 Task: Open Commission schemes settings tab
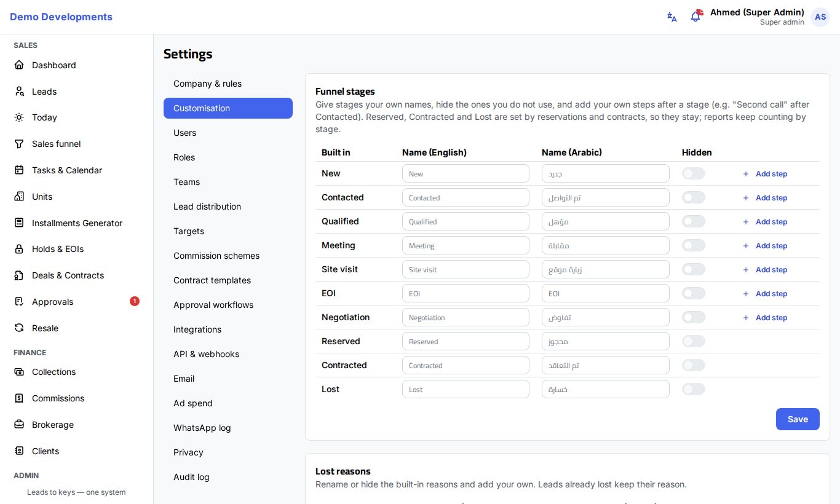pos(228,256)
